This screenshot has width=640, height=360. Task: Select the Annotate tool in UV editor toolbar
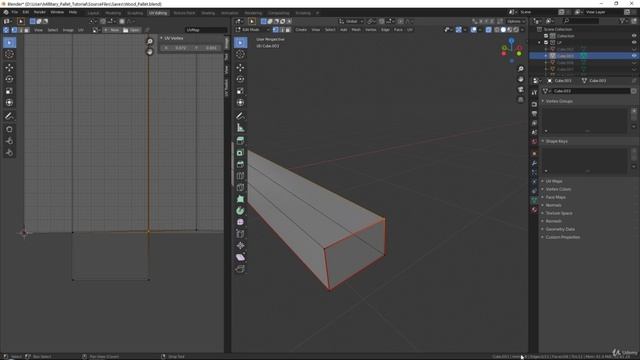point(9,116)
